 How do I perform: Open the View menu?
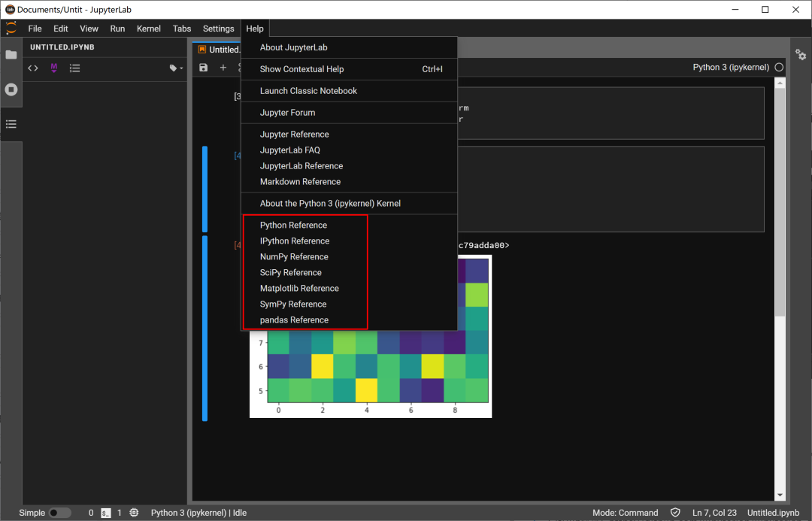pyautogui.click(x=89, y=29)
